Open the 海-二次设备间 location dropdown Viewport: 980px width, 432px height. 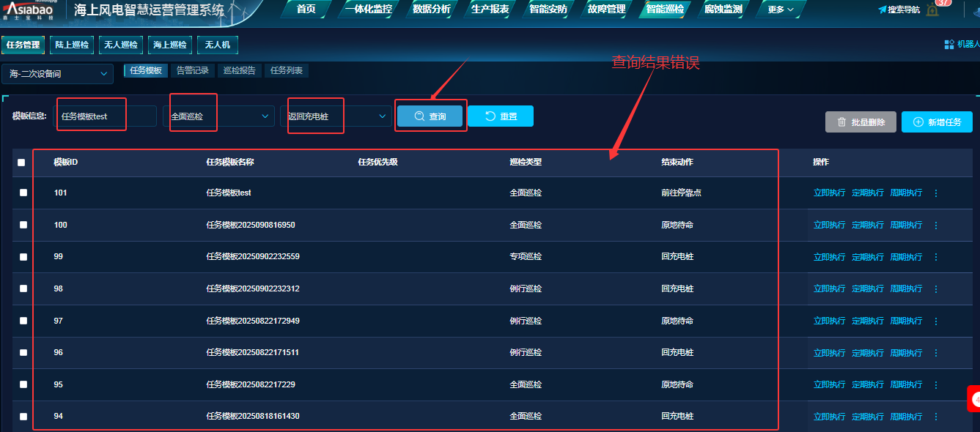pyautogui.click(x=58, y=74)
